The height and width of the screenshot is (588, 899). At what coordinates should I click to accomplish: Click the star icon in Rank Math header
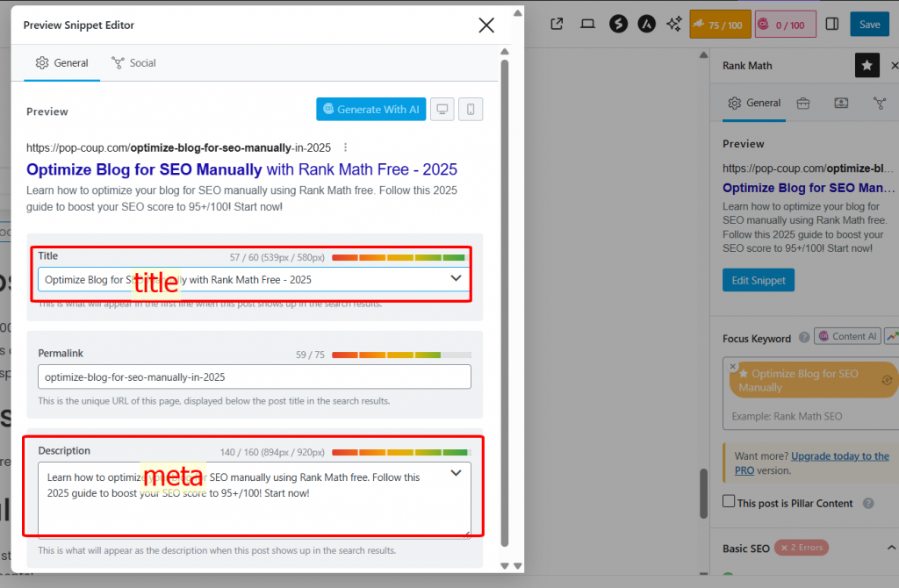click(x=867, y=65)
